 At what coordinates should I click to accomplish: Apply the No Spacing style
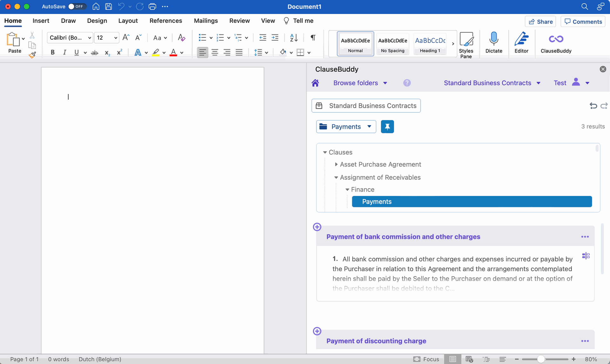point(393,43)
